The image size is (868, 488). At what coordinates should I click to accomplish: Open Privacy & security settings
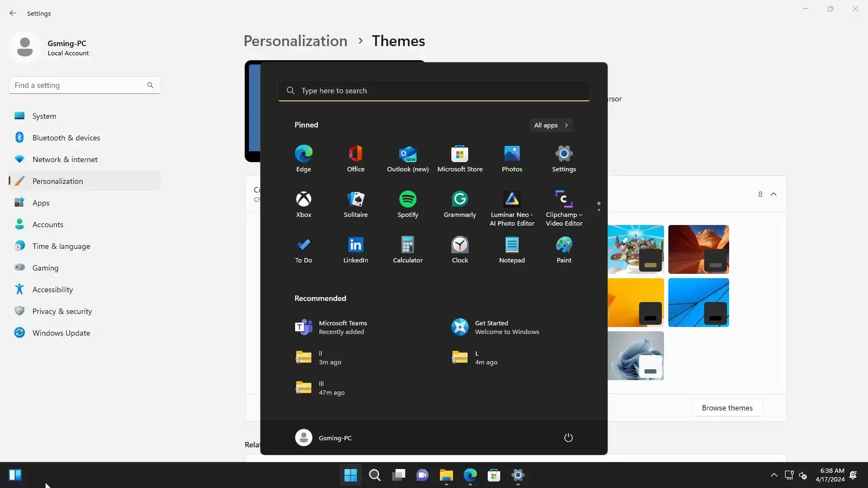pos(85,311)
